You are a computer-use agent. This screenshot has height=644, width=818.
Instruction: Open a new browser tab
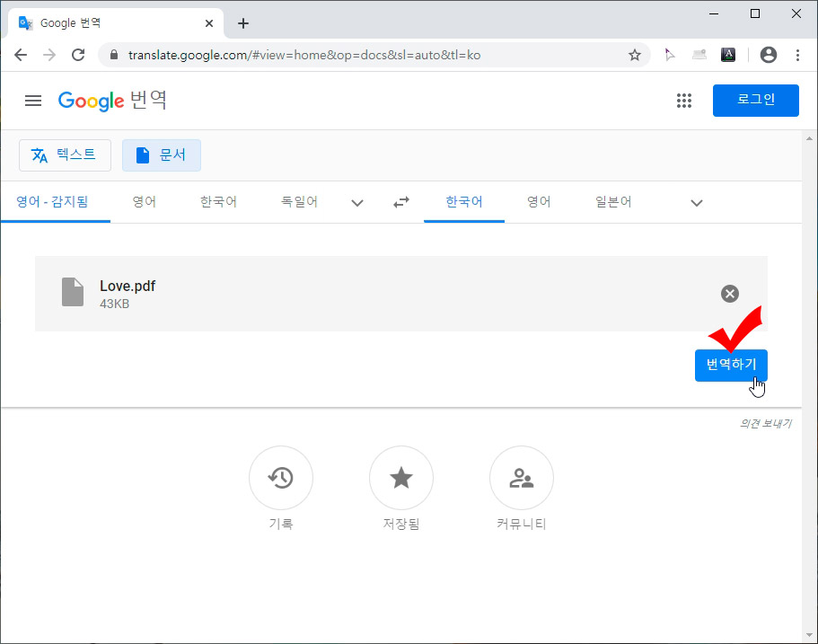(x=243, y=23)
